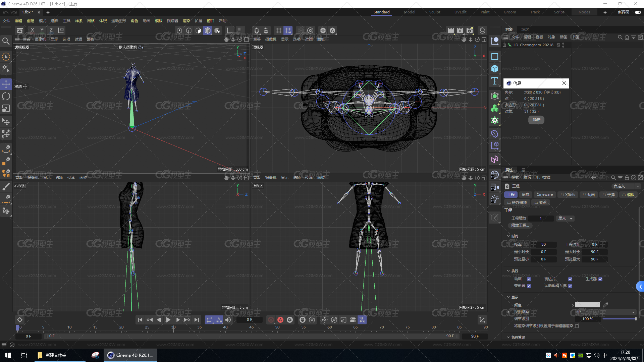
Task: Enable the snap magnet icon in top toolbar
Action: (257, 31)
